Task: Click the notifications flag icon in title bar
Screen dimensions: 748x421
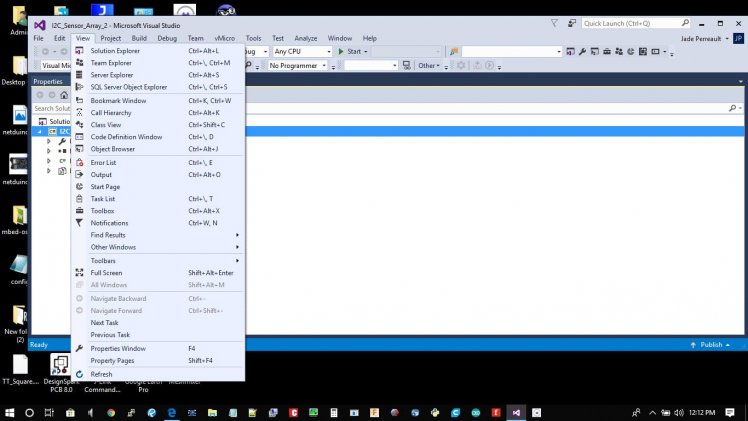Action: (x=555, y=22)
